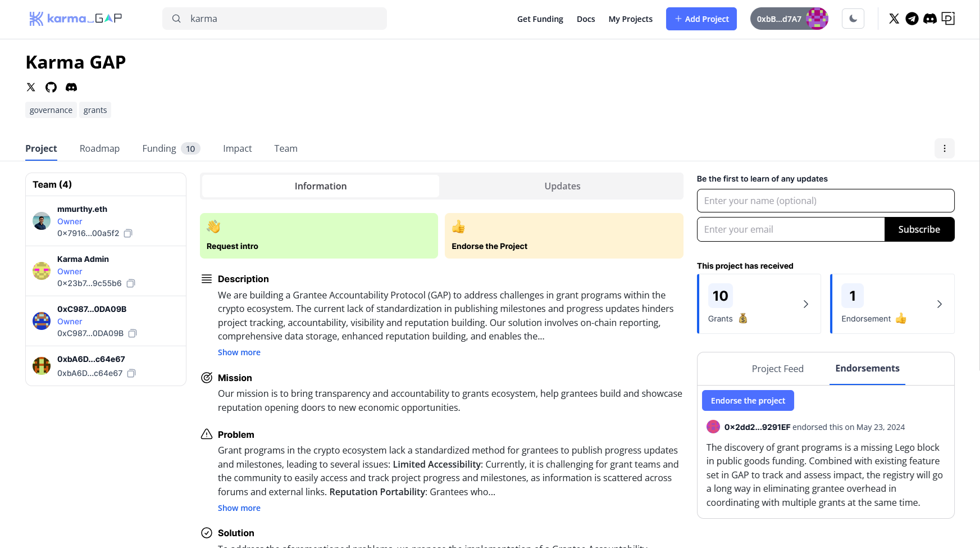980x548 pixels.
Task: Toggle dark mode with the moon icon
Action: (x=853, y=19)
